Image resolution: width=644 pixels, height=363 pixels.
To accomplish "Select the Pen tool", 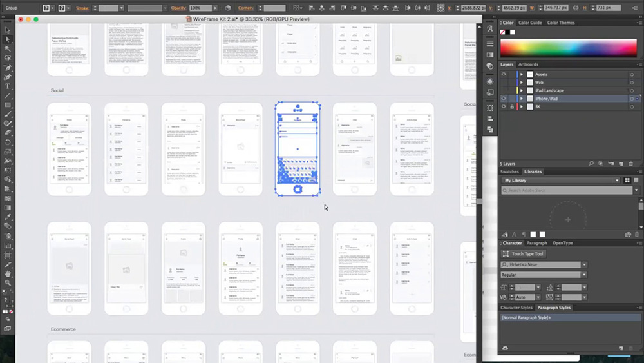I will (x=7, y=68).
